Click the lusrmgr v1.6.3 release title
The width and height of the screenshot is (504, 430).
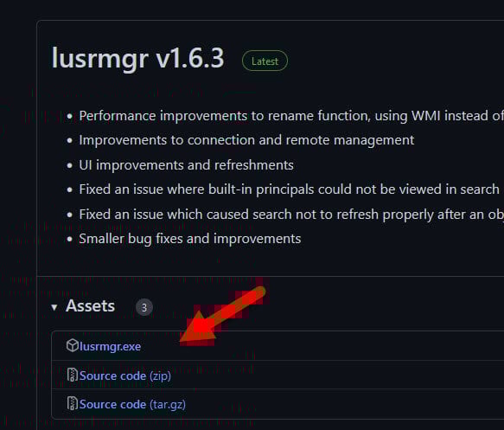(x=138, y=58)
